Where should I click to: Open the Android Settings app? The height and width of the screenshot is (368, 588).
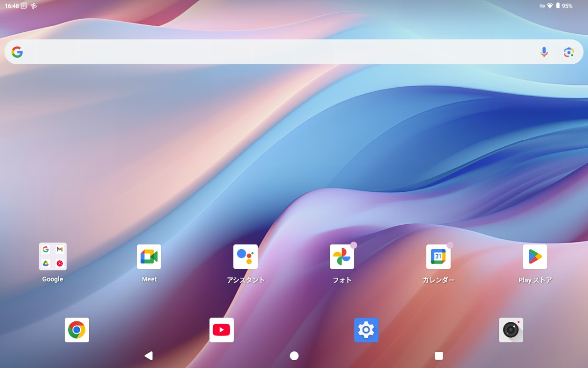[366, 330]
